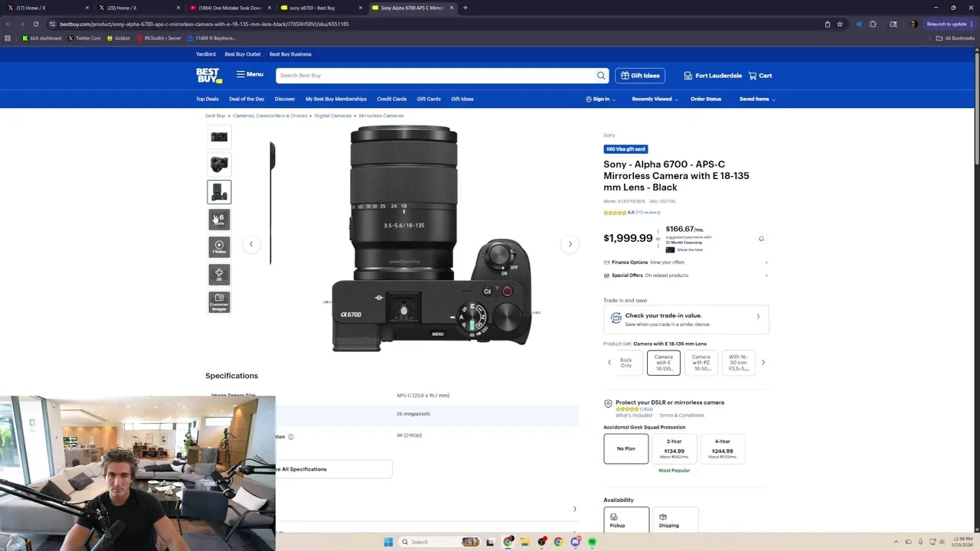Viewport: 980px width, 551px height.
Task: Expand the Sign in dropdown
Action: click(x=600, y=99)
